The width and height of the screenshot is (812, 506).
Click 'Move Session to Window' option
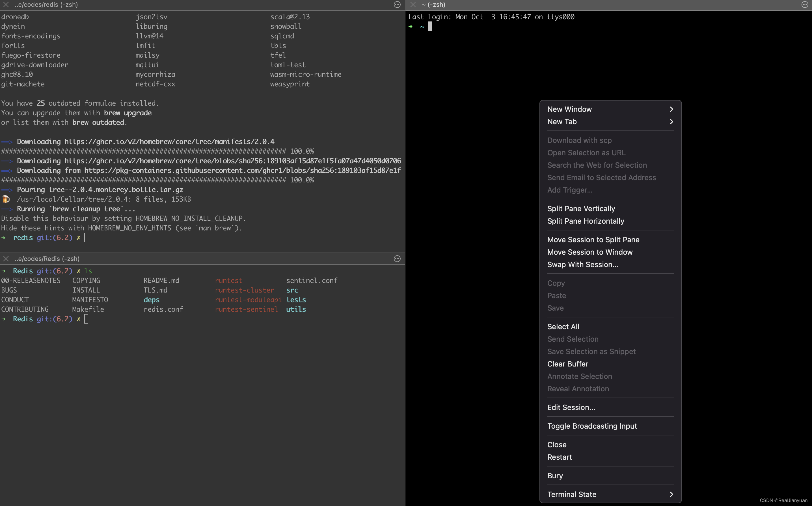click(590, 252)
